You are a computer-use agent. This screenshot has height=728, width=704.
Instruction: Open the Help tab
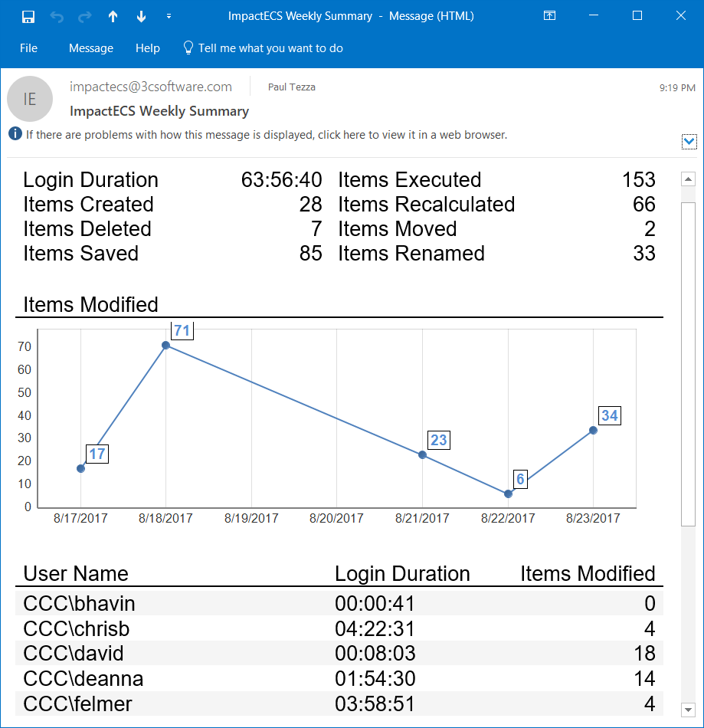tap(148, 48)
